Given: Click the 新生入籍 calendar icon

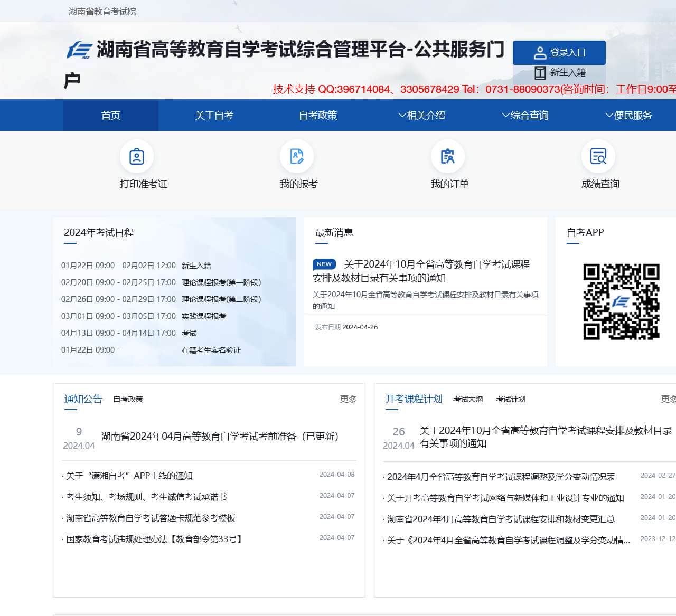Looking at the screenshot, I should (539, 72).
